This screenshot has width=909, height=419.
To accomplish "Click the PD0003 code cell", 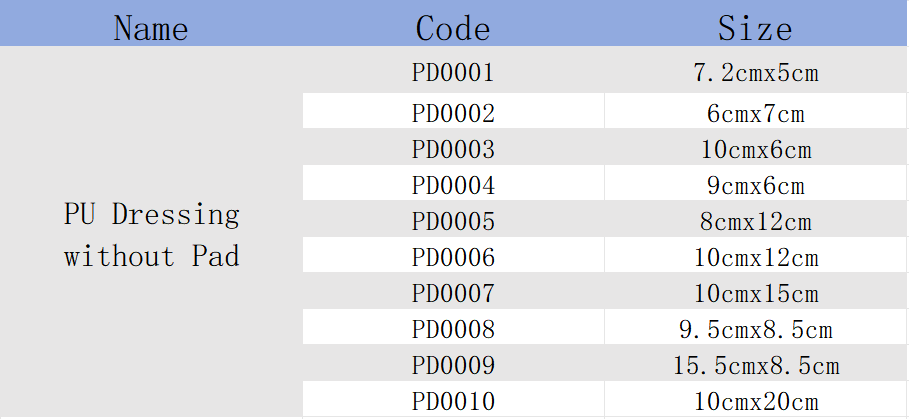I will coord(453,147).
